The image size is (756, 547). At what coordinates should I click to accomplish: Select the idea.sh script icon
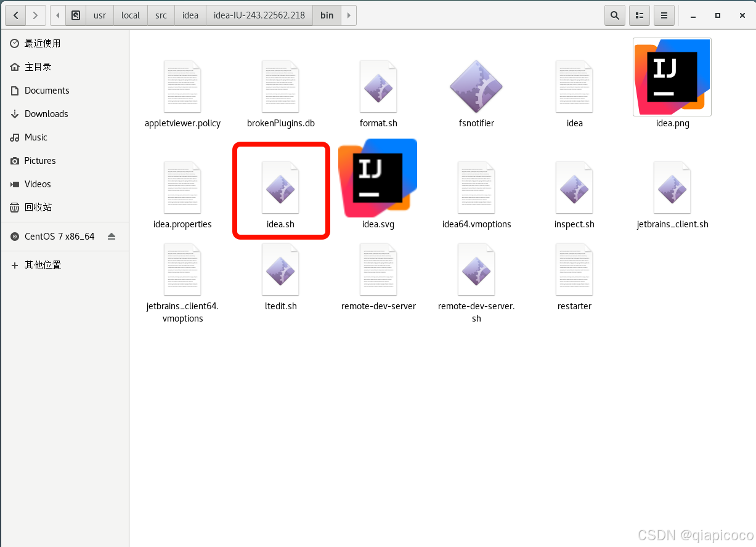[280, 187]
